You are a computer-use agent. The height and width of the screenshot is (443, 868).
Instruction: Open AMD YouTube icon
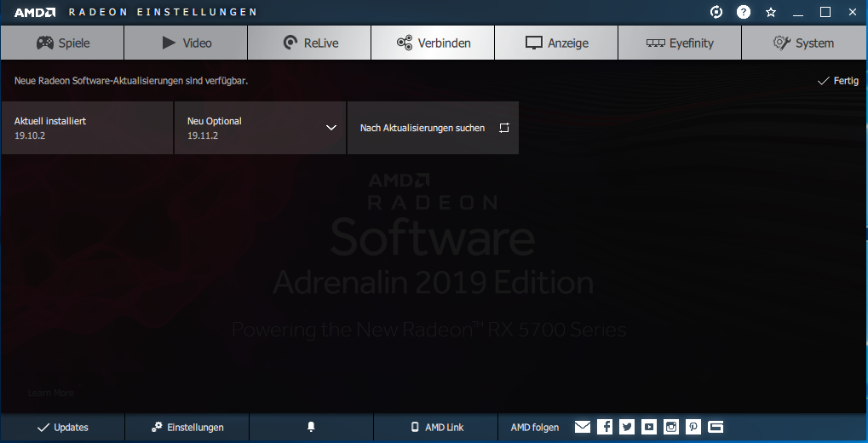[x=649, y=427]
